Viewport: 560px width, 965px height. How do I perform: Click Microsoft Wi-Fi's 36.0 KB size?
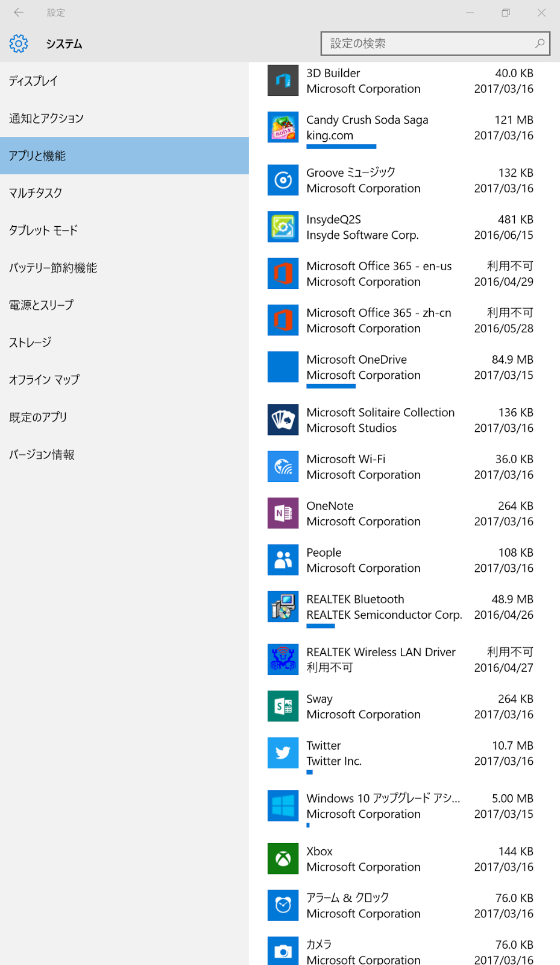pos(514,459)
